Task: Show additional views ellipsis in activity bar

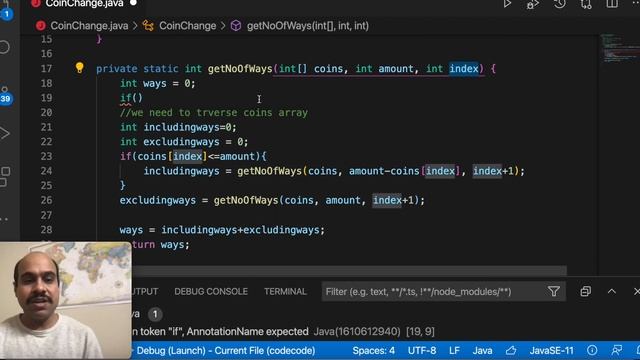Action: tap(4, 219)
